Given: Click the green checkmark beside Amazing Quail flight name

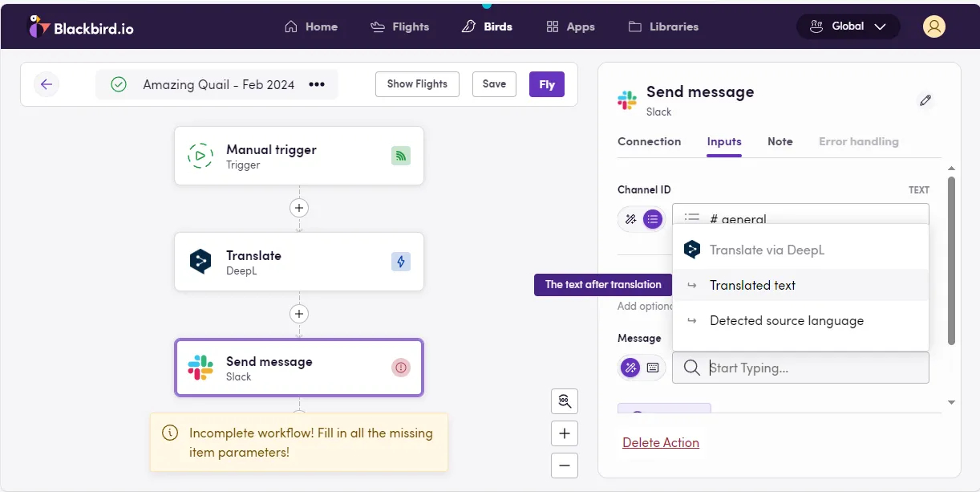Looking at the screenshot, I should tap(117, 83).
